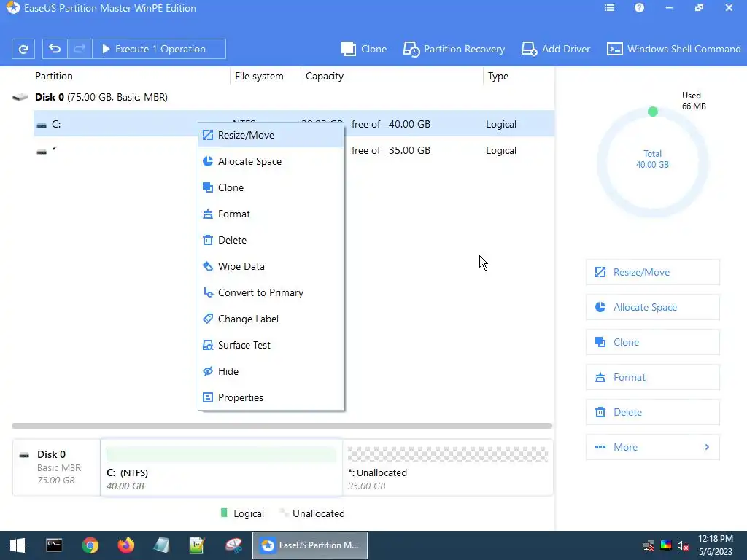Run Surface Test from the context menu
Screen dimensions: 747x560
pos(271,345)
